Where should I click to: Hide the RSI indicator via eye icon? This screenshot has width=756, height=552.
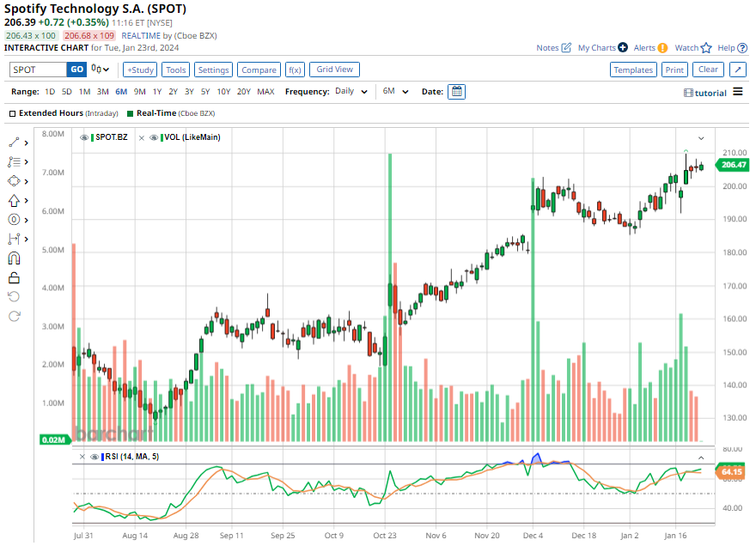tap(94, 457)
